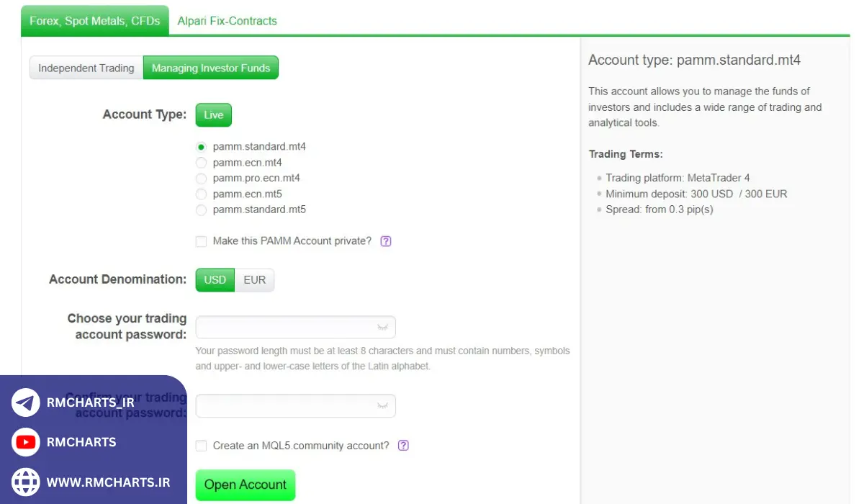This screenshot has width=864, height=504.
Task: Click the trading account password field
Action: coord(288,328)
